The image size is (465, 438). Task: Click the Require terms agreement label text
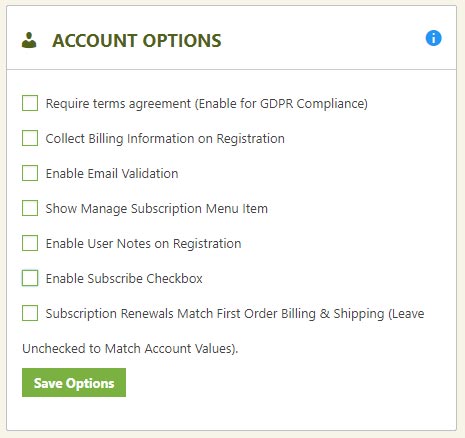[207, 104]
